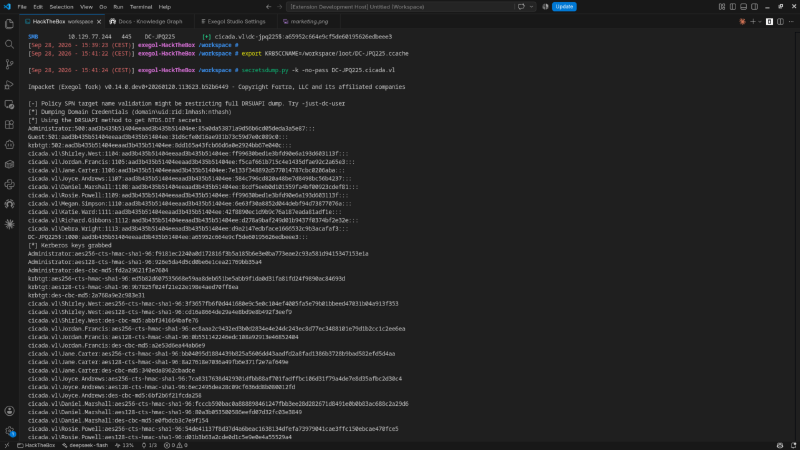
Task: Click the '[*] Kerberos keys grabbed' line
Action: click(x=69, y=245)
